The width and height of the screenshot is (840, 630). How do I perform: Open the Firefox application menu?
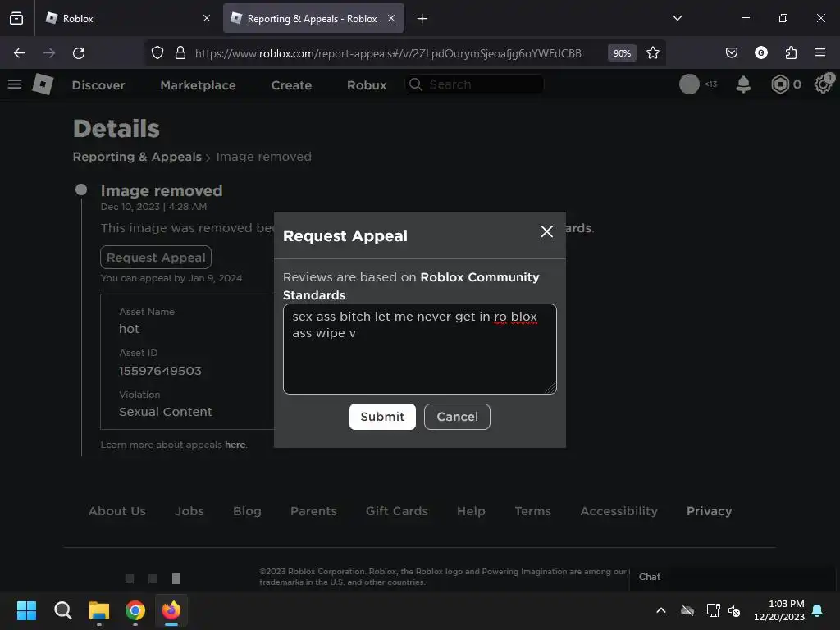click(x=820, y=52)
